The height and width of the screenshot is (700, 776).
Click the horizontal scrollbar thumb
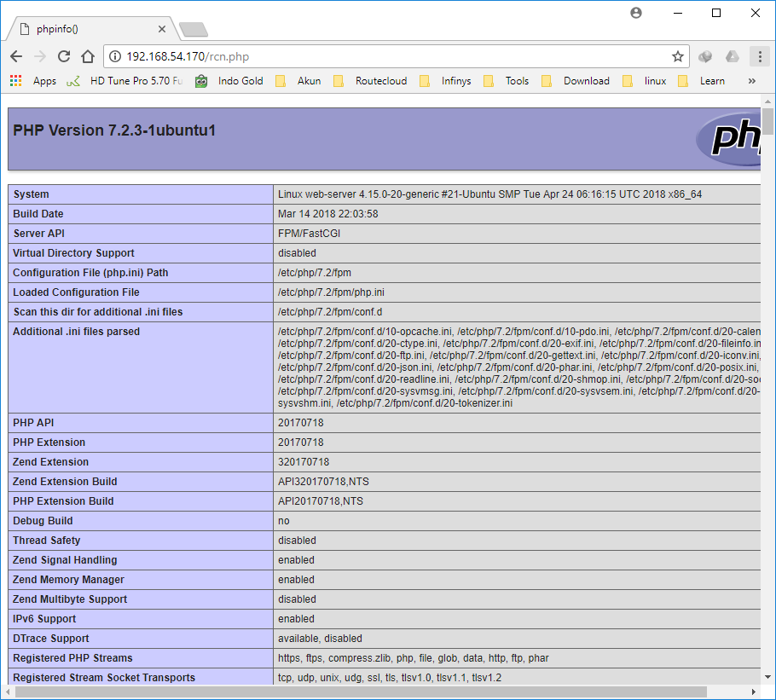[361, 691]
